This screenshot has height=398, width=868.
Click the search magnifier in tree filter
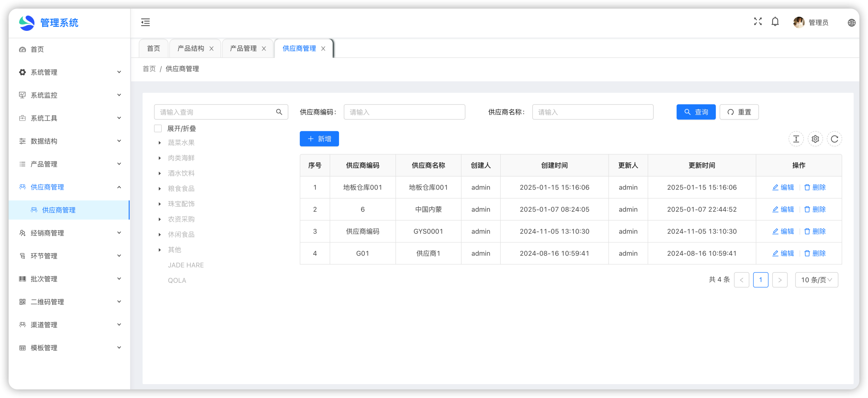[x=279, y=112]
